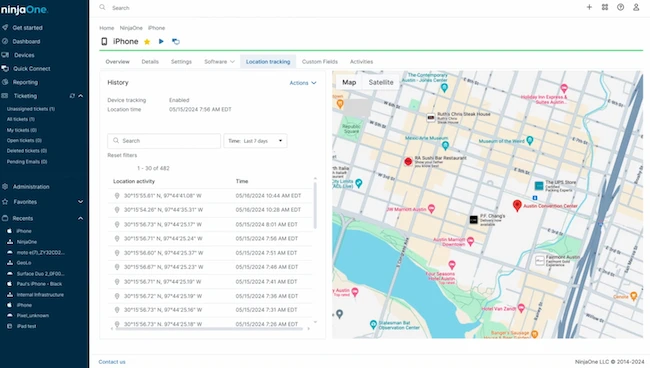This screenshot has width=650, height=368.
Task: Click the location history vertical scrollbar
Action: [315, 206]
